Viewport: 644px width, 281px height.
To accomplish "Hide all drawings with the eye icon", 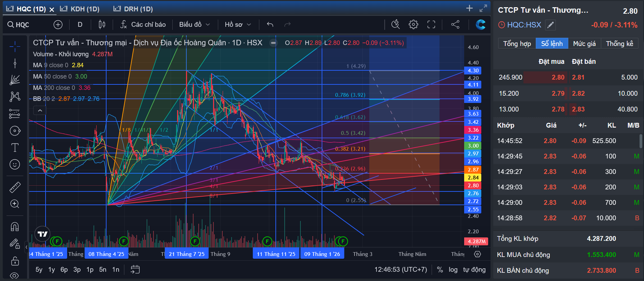I will (x=15, y=276).
